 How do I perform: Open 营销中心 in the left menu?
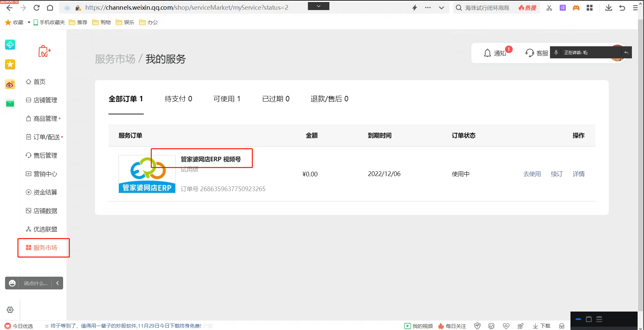(x=42, y=174)
